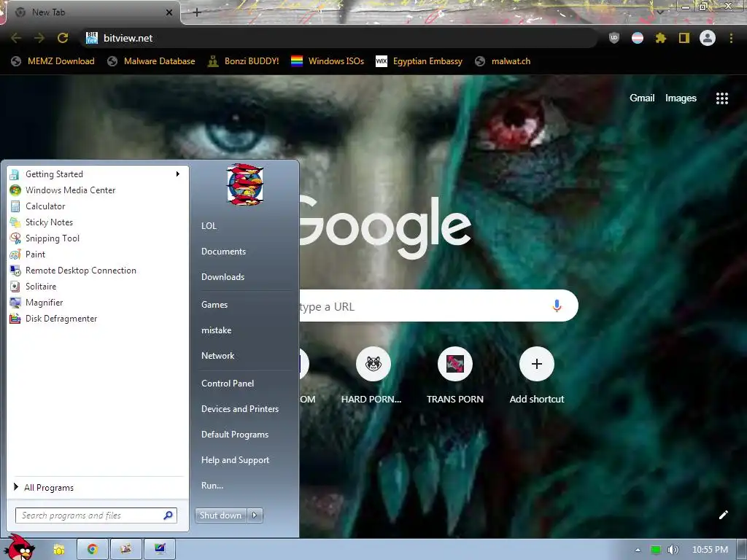
Task: Open a new tab with plus button
Action: coord(197,12)
